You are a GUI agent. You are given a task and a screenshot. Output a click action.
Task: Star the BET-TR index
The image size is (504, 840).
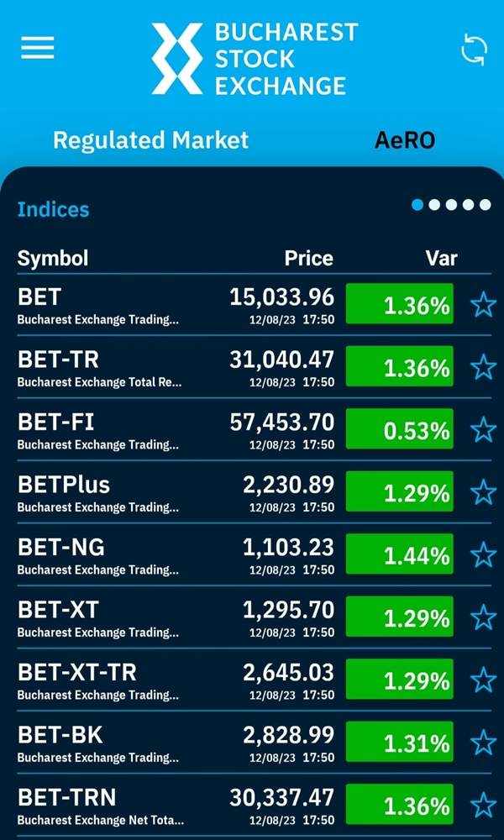(x=483, y=368)
